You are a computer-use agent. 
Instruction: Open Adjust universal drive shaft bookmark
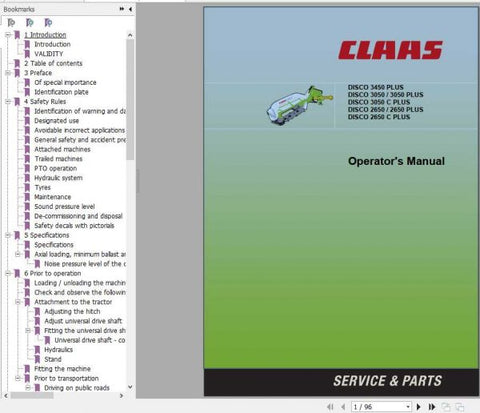click(x=83, y=321)
